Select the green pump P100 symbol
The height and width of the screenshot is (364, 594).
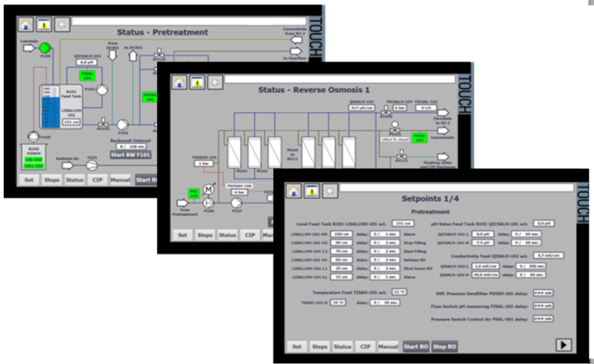coord(45,47)
